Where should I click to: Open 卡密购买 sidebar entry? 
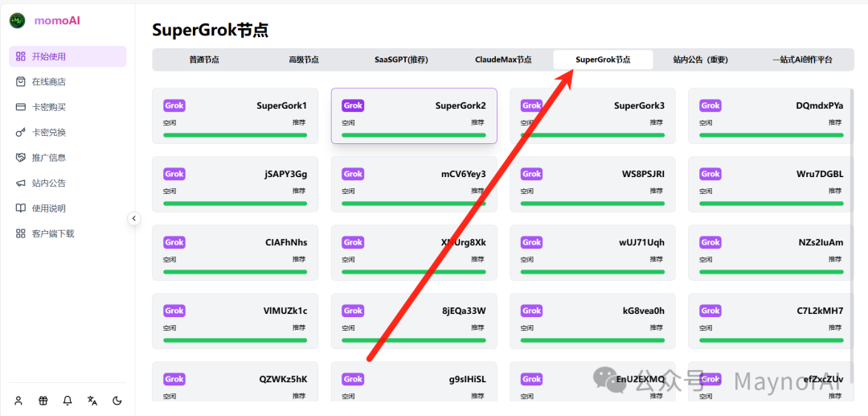click(68, 107)
